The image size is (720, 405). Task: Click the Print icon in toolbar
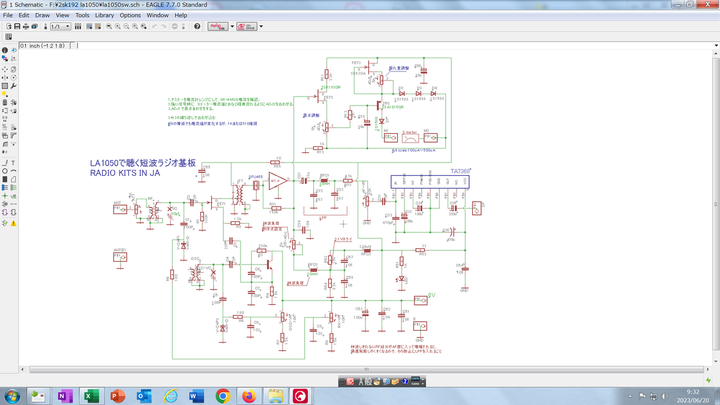[x=25, y=27]
